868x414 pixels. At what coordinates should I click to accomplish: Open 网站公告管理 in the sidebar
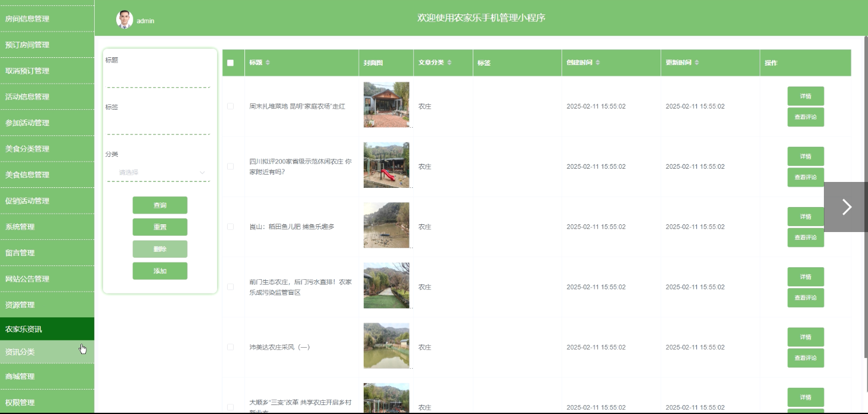tap(47, 279)
